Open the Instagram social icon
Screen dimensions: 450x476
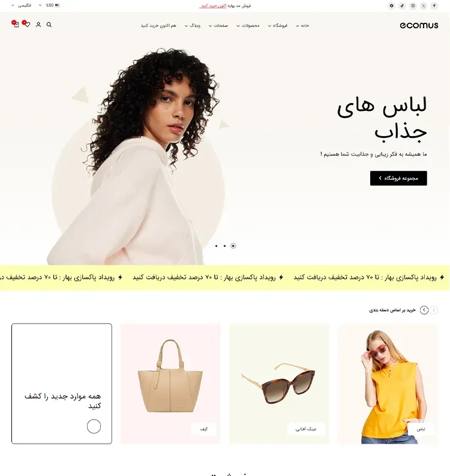pos(413,5)
